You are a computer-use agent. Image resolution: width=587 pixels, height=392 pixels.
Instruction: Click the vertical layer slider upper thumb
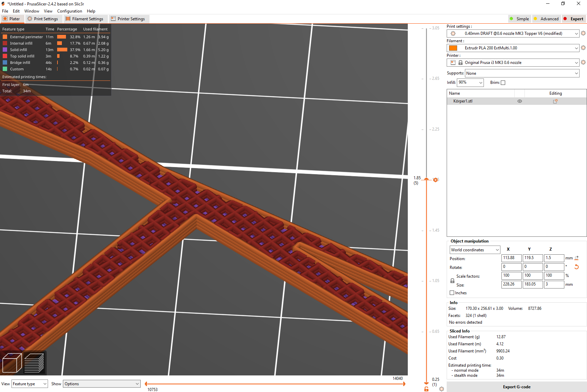tap(426, 179)
